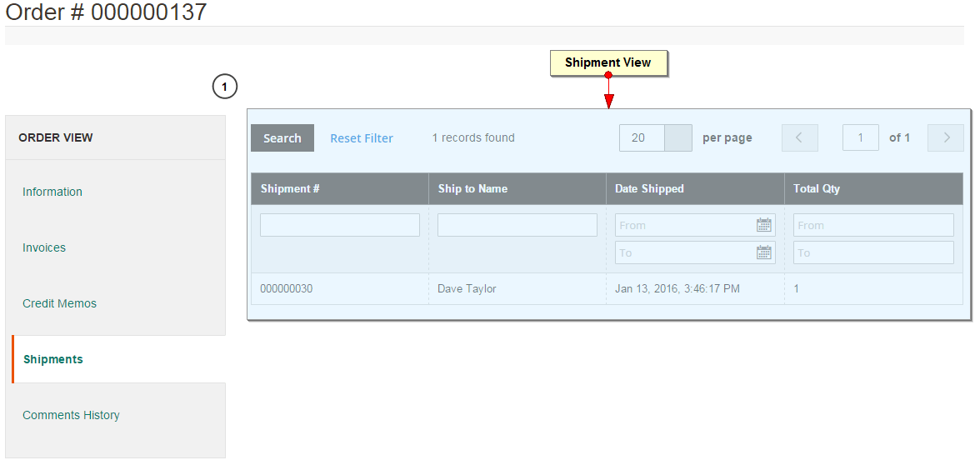This screenshot has width=980, height=465.
Task: Sort by Date Shipped column header
Action: click(x=649, y=189)
